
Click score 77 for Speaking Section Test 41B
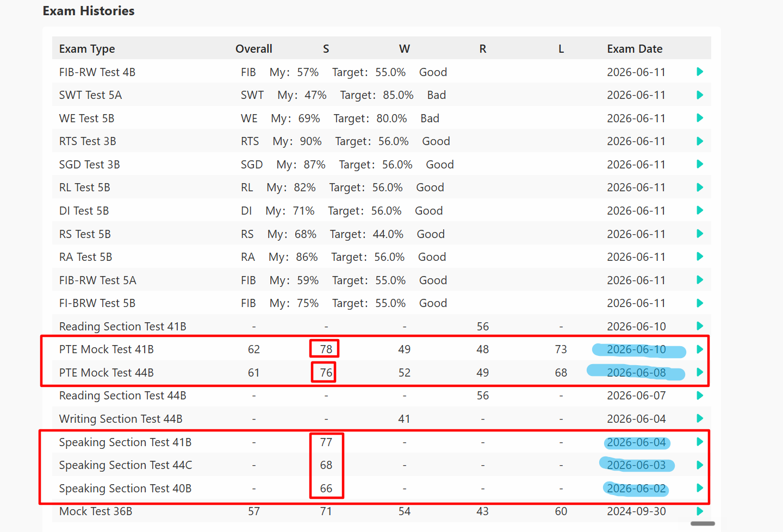point(326,442)
